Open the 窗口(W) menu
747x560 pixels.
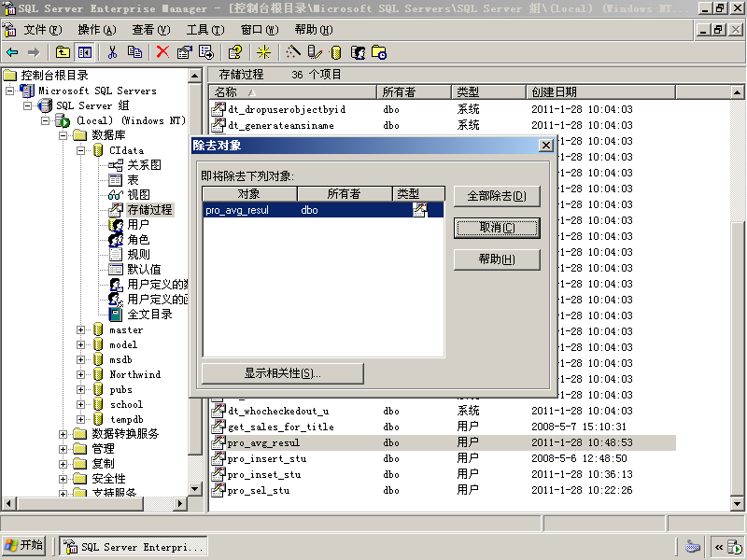260,30
